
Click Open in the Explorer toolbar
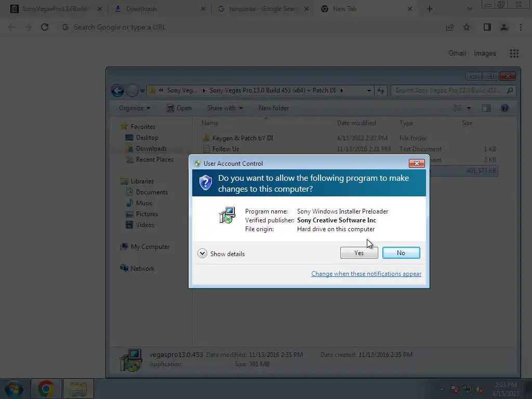179,108
